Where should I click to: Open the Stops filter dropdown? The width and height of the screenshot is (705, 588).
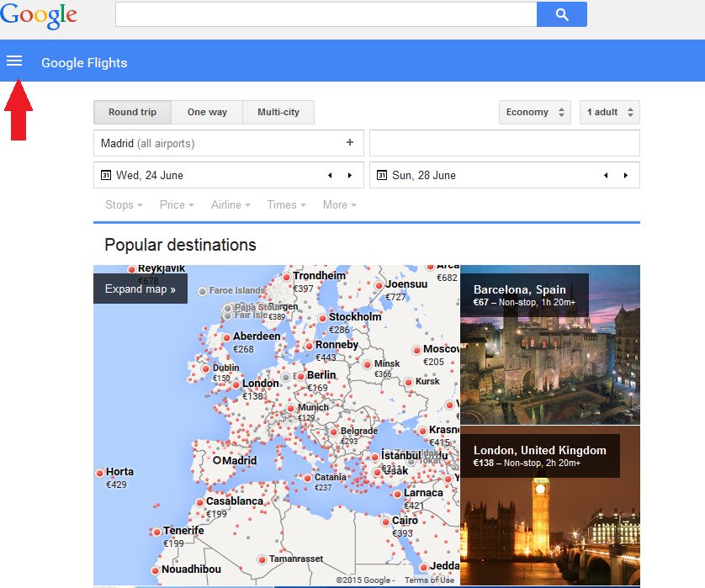coord(124,205)
